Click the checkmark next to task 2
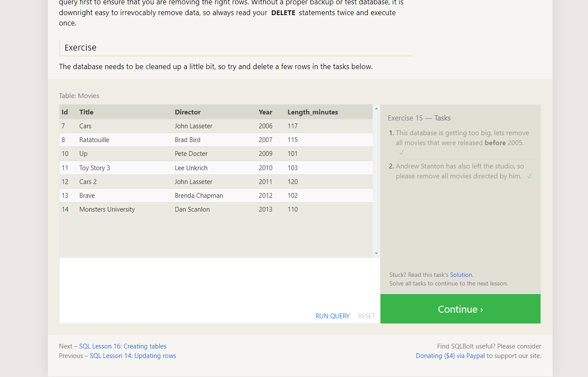The height and width of the screenshot is (377, 588). pos(529,176)
